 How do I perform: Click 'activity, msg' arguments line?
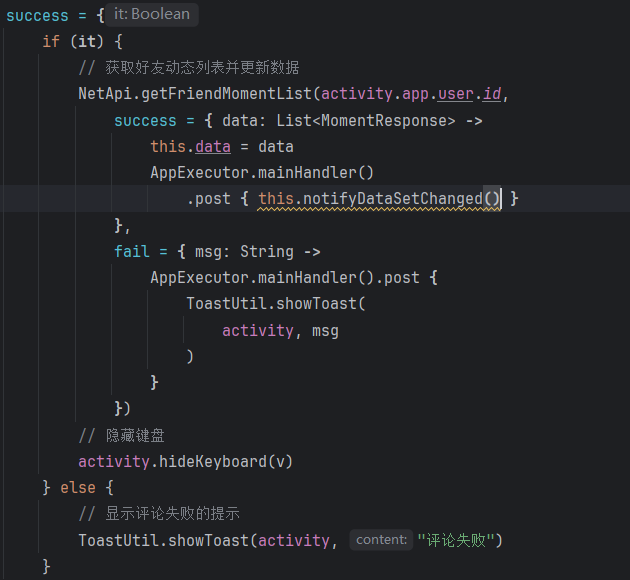click(x=280, y=331)
